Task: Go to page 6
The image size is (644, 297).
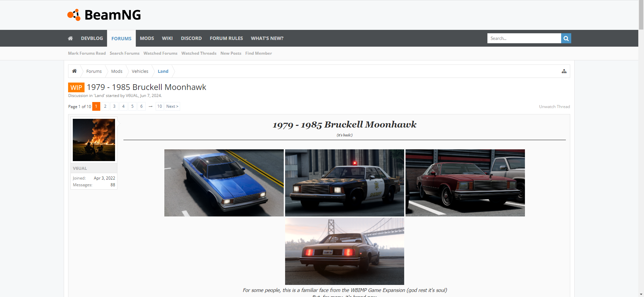Action: tap(142, 106)
